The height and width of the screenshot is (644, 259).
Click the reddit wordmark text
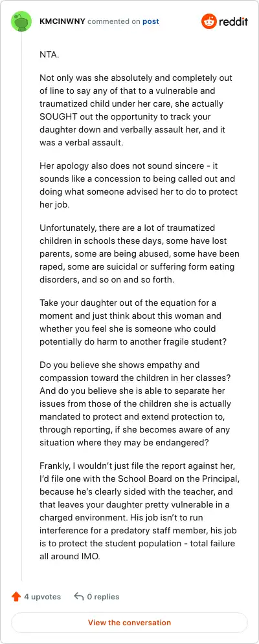point(233,21)
